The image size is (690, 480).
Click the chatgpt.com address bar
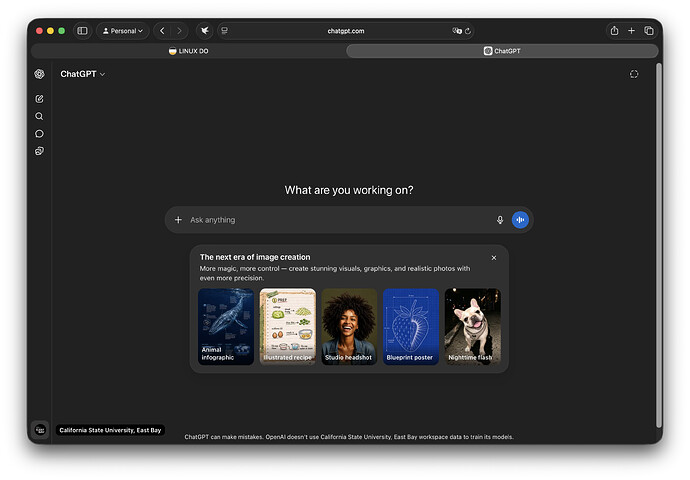pos(345,31)
